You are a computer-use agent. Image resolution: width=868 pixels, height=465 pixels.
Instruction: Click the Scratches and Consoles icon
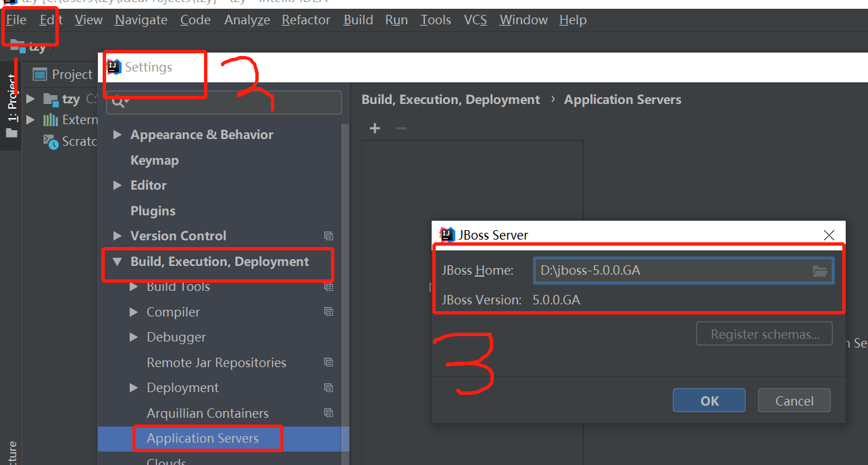click(51, 142)
